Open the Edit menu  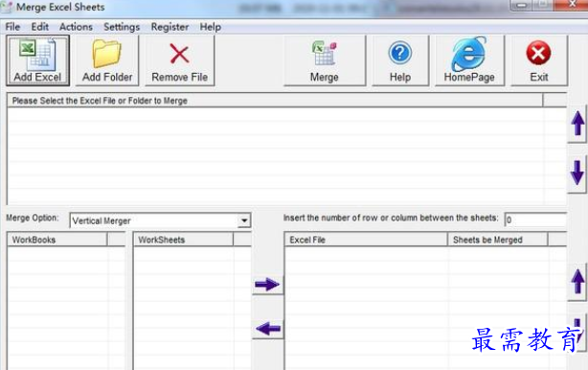40,27
